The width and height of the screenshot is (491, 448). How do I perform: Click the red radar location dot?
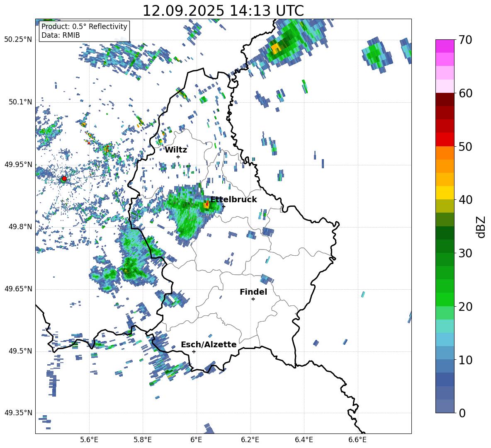point(64,178)
